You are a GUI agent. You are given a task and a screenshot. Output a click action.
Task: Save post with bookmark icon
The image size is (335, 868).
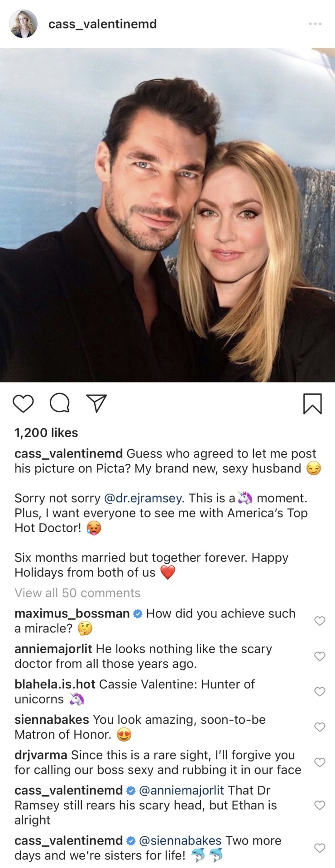click(x=312, y=403)
